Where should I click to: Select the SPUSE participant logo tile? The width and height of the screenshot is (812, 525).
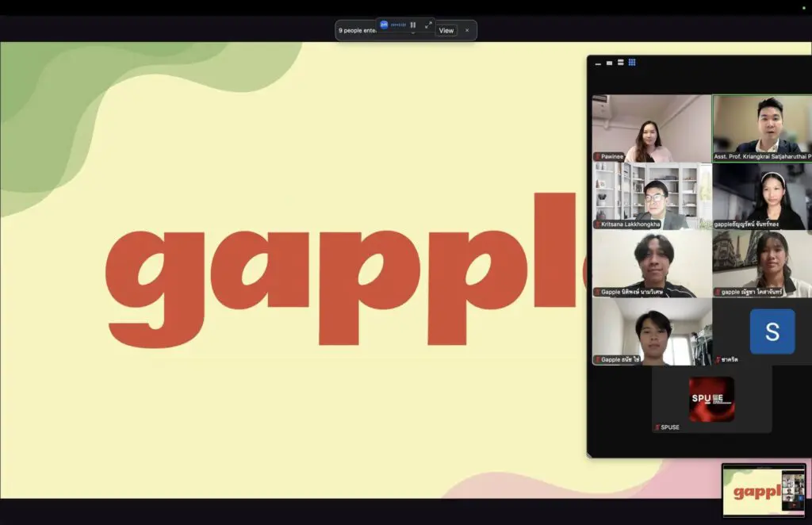point(711,399)
